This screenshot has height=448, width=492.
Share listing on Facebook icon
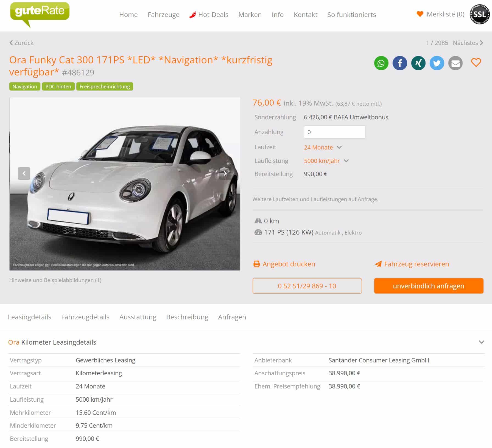point(400,63)
